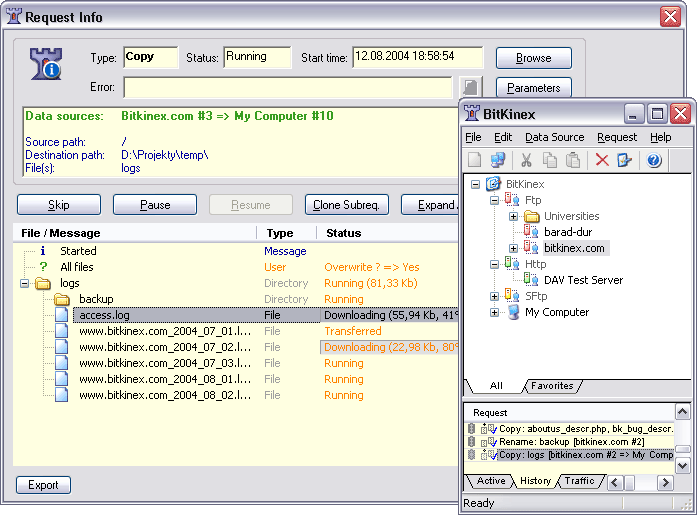Viewport: 697px width, 515px height.
Task: Click the My Computer icon in the tree
Action: pyautogui.click(x=514, y=312)
